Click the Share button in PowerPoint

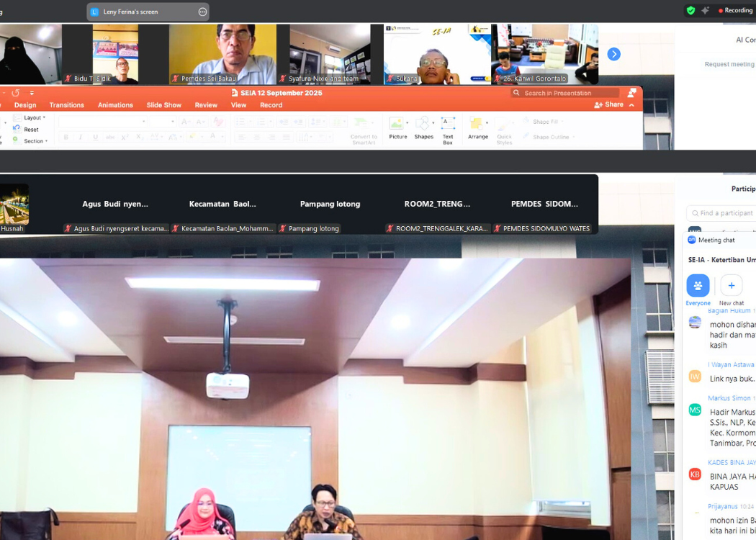pos(609,105)
